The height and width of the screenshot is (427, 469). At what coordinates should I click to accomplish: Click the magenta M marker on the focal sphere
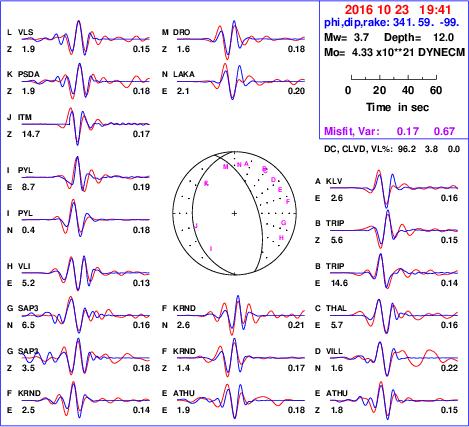click(x=226, y=167)
